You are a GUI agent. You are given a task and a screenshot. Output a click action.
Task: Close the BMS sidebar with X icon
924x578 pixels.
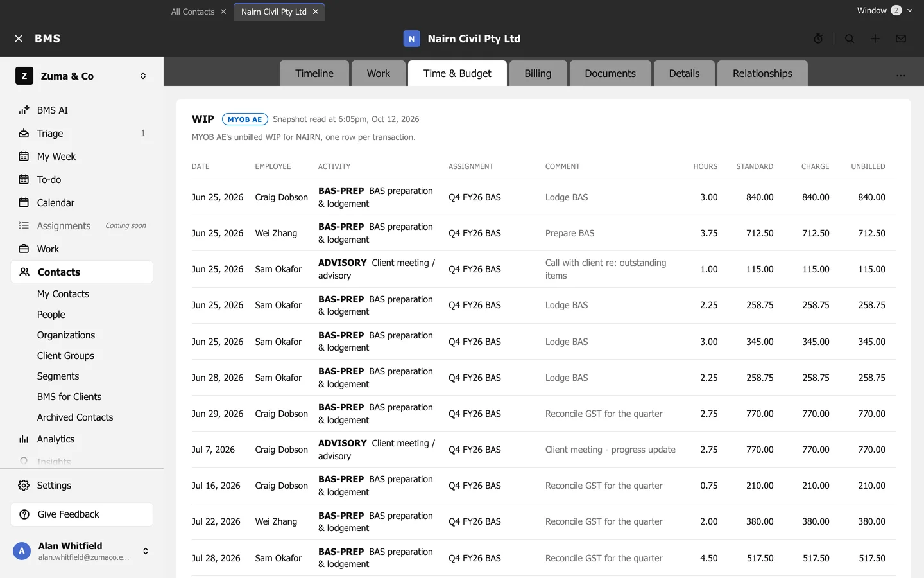click(19, 39)
